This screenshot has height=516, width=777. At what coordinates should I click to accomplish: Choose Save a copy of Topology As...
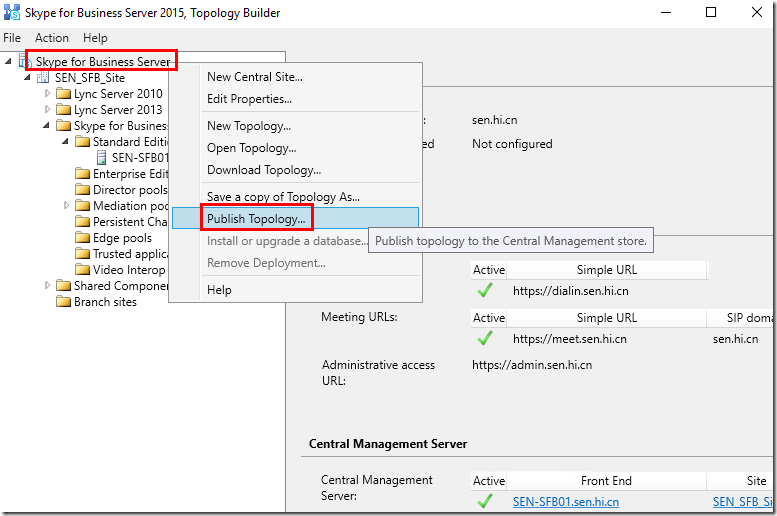296,197
